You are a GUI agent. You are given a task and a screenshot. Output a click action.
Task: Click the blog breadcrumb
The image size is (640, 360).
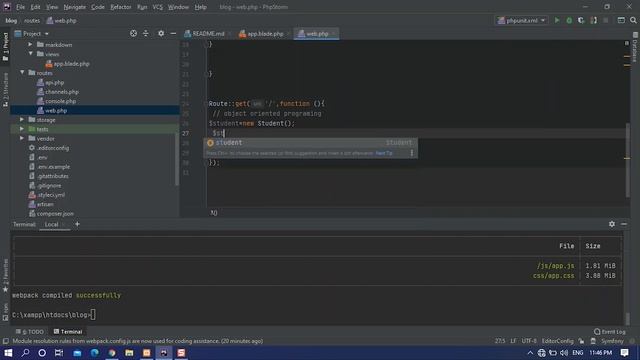pos(11,20)
